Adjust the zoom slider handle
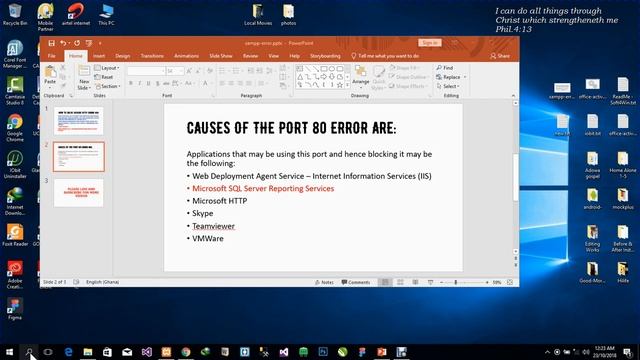Viewport: 640px width, 360px height. pos(456,282)
